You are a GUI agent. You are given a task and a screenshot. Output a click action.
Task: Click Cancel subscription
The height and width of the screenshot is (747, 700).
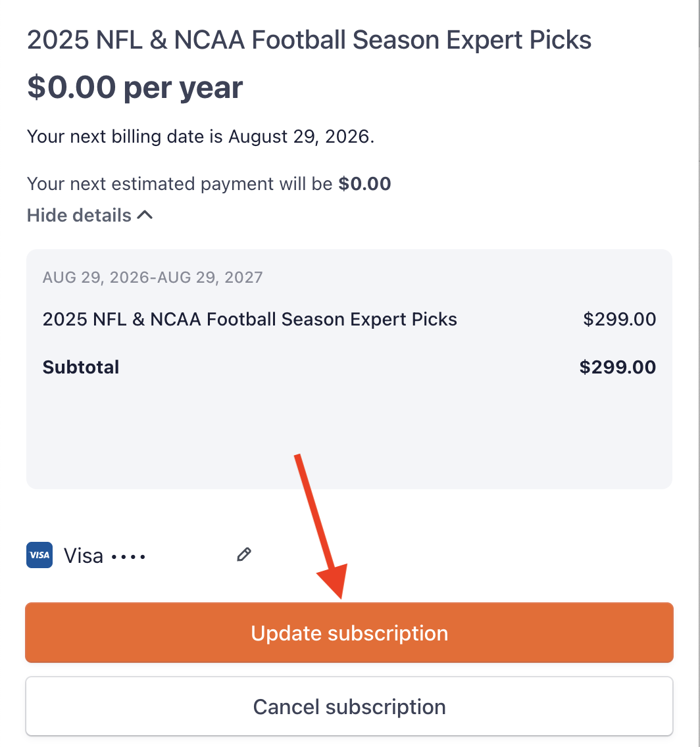point(349,707)
